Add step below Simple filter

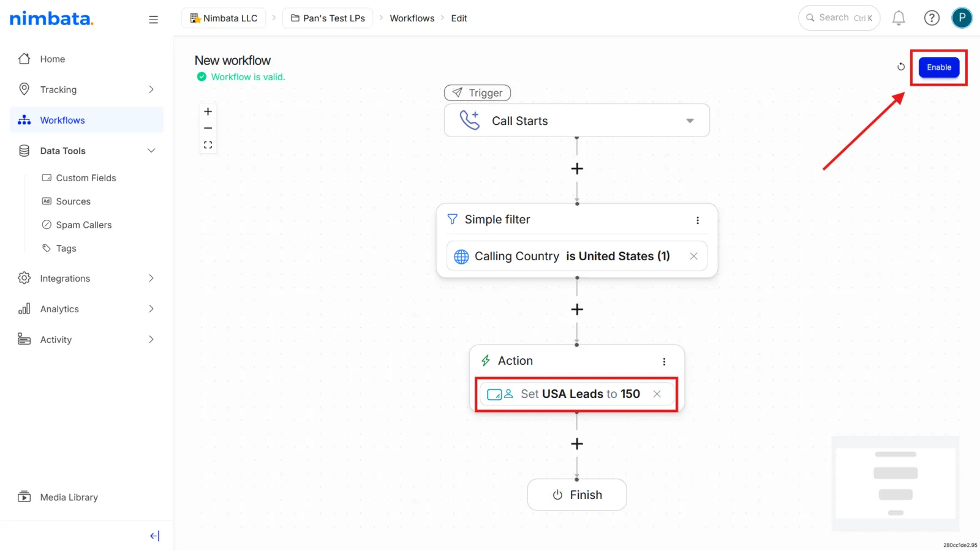(577, 309)
